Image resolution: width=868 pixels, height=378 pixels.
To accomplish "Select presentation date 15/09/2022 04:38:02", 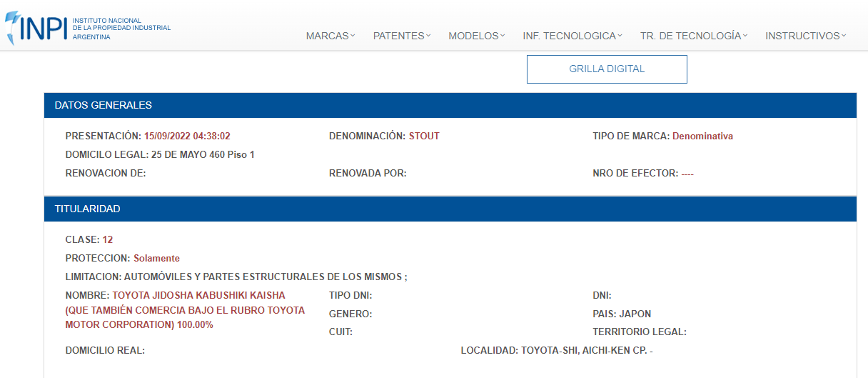I will coord(187,136).
